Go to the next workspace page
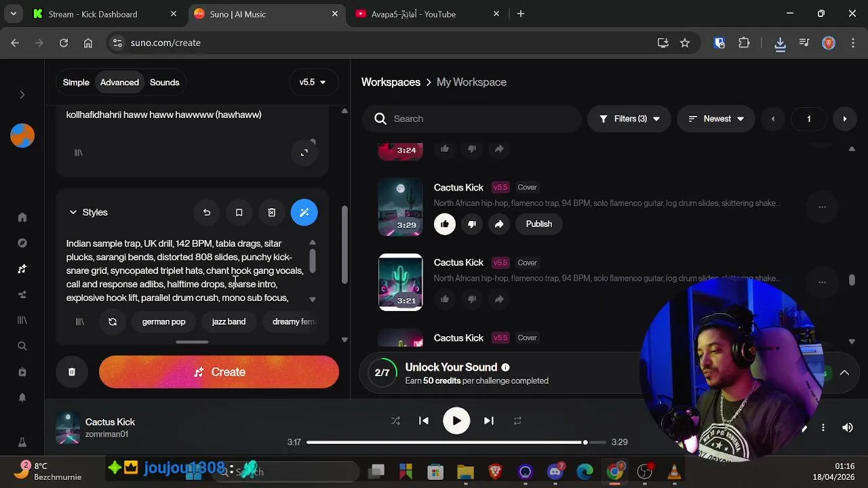 click(x=844, y=119)
